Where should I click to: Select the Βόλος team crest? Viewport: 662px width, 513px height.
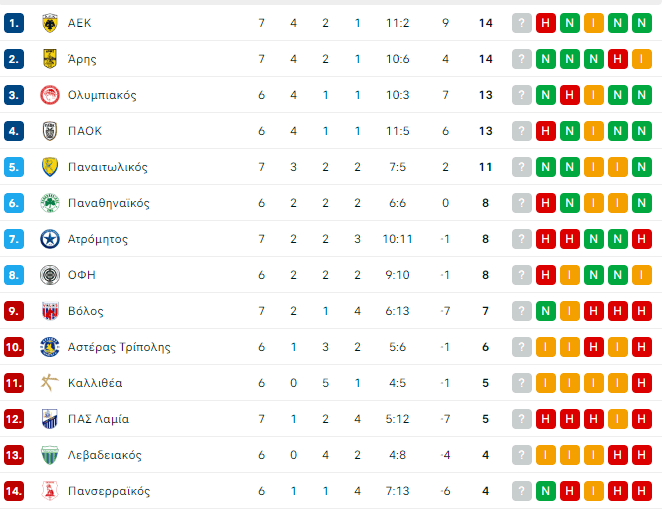(x=49, y=311)
